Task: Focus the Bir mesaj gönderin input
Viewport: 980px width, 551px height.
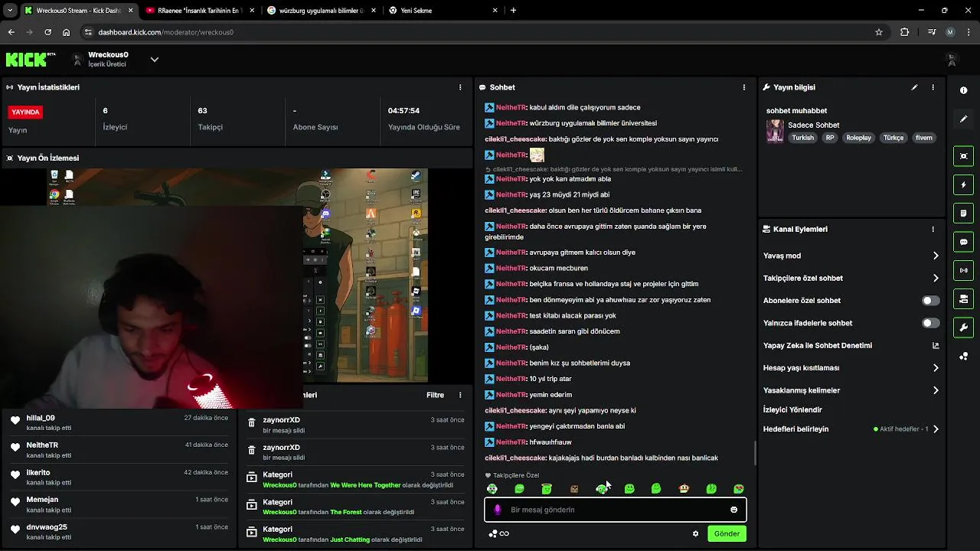Action: coord(616,510)
